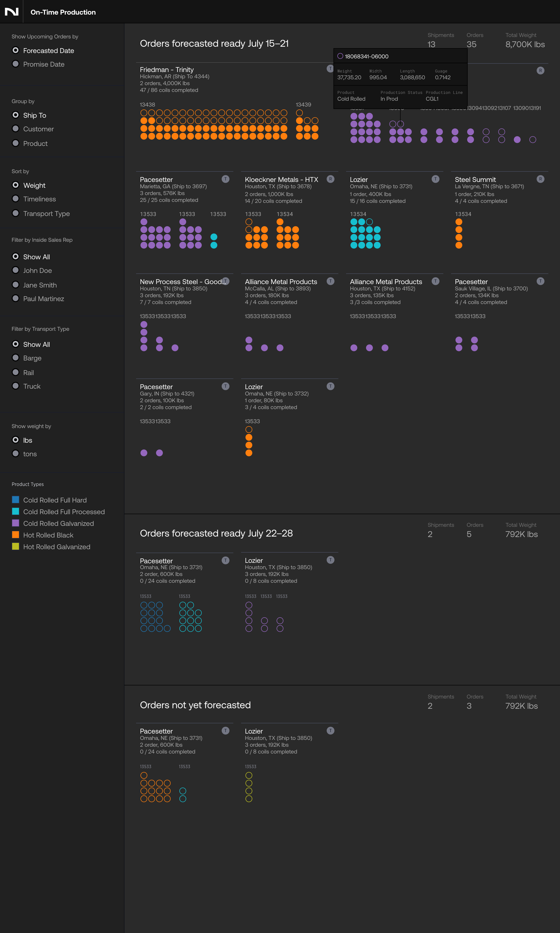Filter sales rep to Paul Martinez
The height and width of the screenshot is (933, 560).
(16, 298)
